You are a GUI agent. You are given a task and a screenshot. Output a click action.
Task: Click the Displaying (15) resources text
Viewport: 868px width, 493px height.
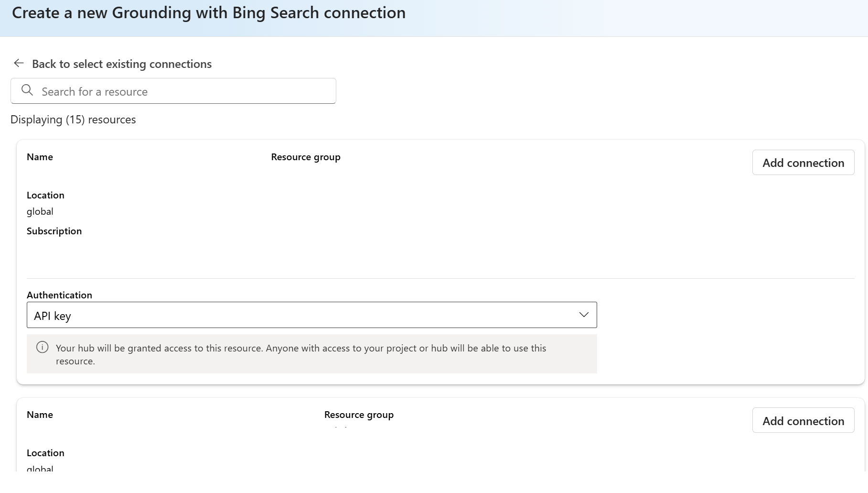(73, 120)
